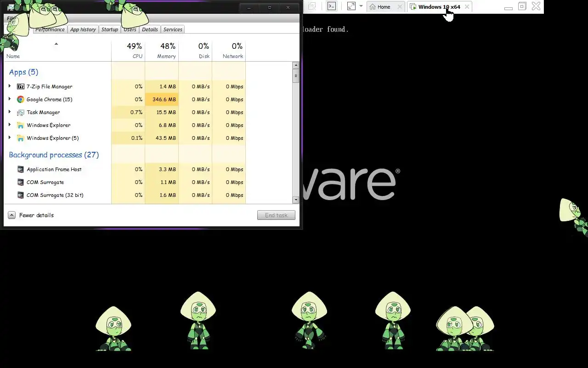Click the 7-Zip File Manager process icon
This screenshot has height=368, width=588.
point(21,86)
